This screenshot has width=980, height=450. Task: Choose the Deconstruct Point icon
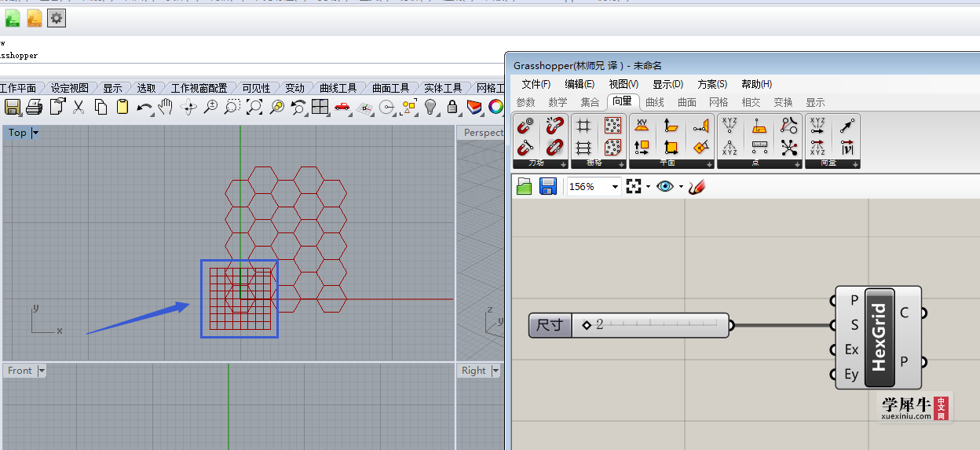coord(730,147)
